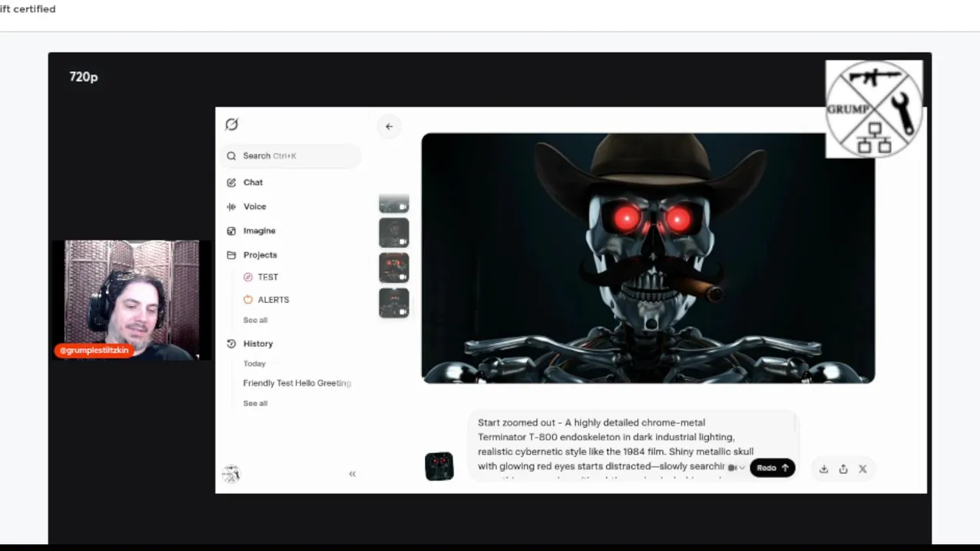Click the back arrow button
The width and height of the screenshot is (980, 551).
coord(389,126)
